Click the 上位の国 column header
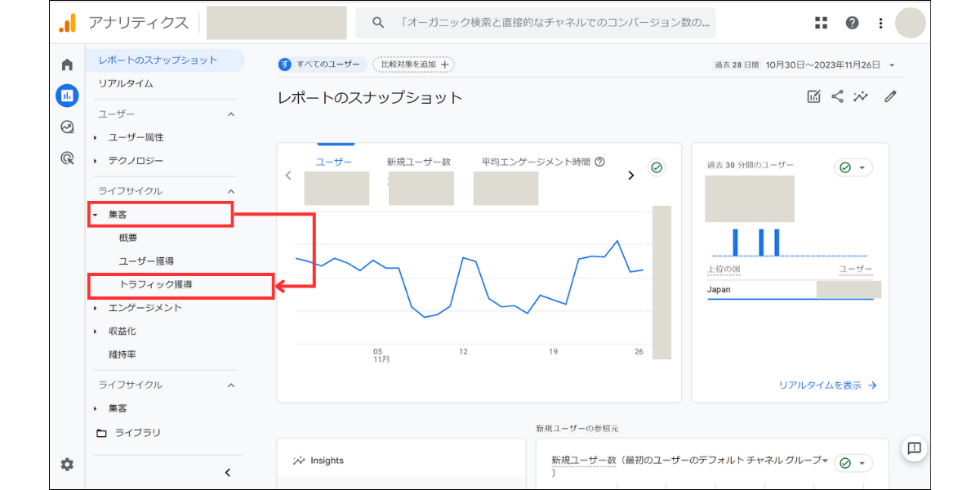The height and width of the screenshot is (490, 980). pyautogui.click(x=725, y=269)
